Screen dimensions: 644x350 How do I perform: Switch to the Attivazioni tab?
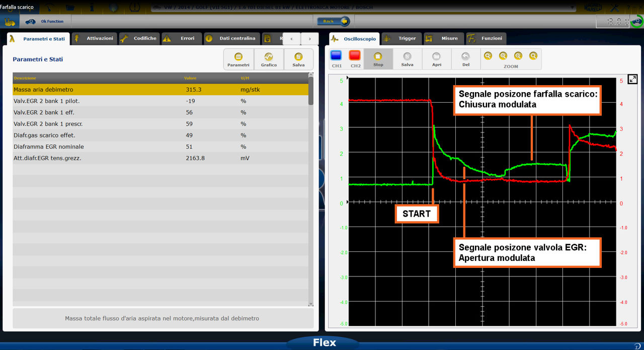95,38
